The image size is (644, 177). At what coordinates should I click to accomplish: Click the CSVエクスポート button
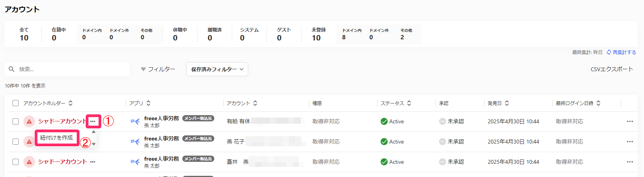click(x=612, y=69)
